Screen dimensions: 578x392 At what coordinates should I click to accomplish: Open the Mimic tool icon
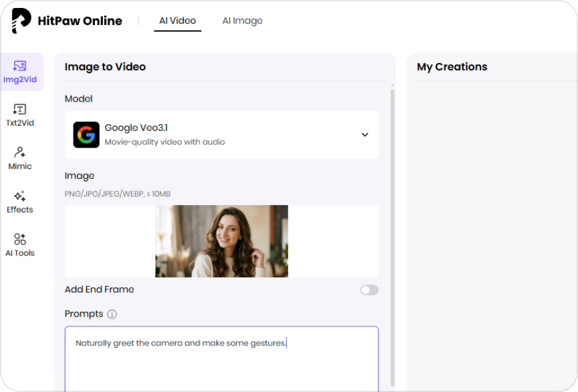click(x=20, y=158)
